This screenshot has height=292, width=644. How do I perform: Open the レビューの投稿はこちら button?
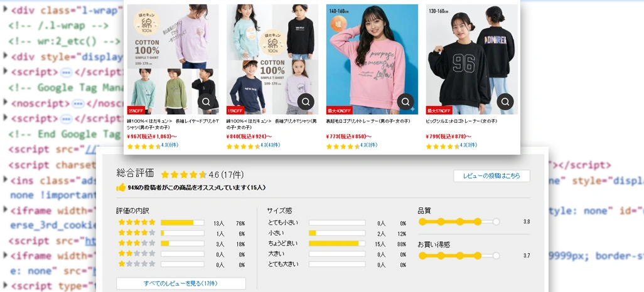pyautogui.click(x=491, y=176)
